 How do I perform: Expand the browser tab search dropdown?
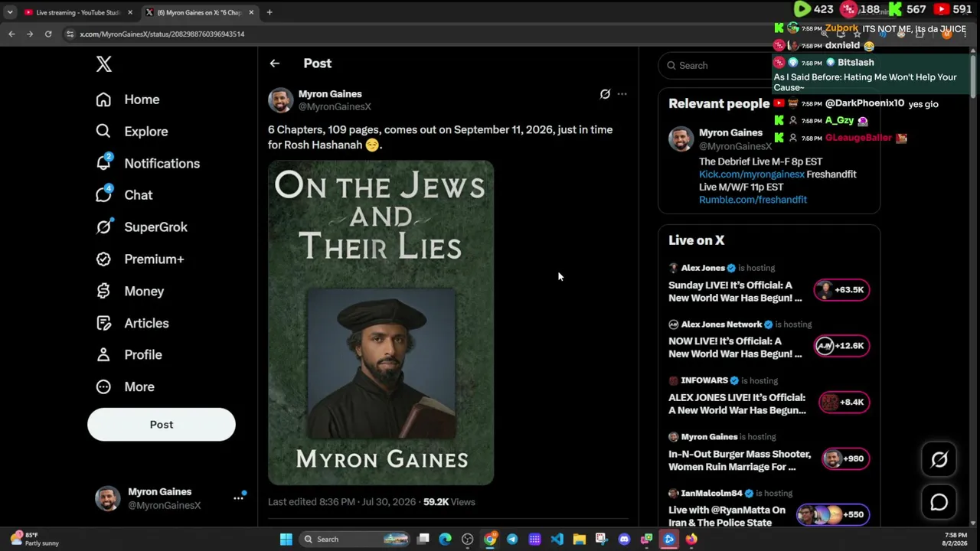point(10,12)
